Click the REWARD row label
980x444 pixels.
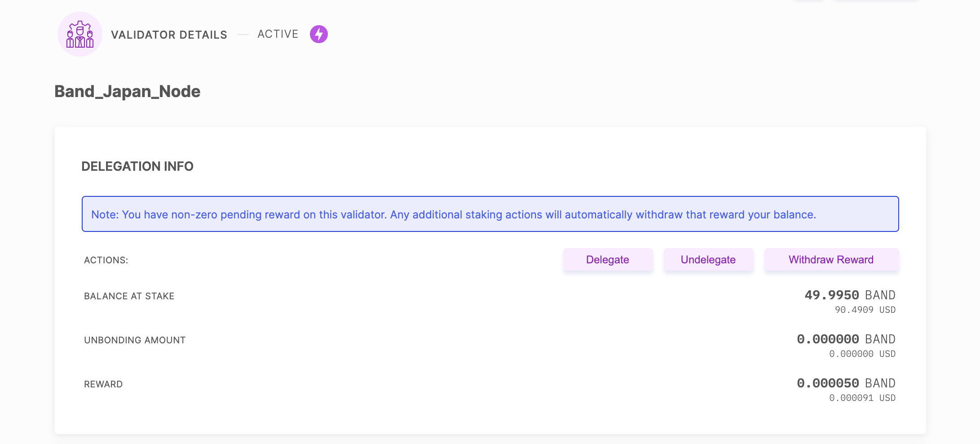[103, 384]
